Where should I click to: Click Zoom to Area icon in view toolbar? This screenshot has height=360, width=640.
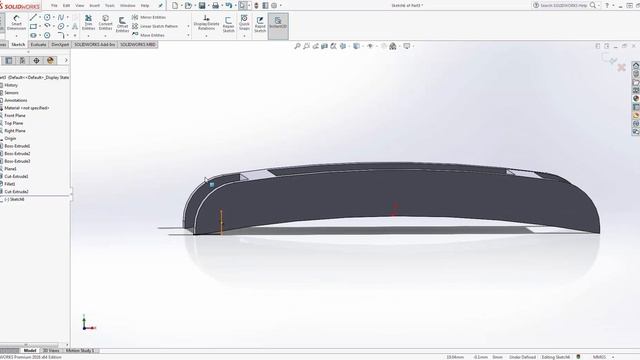point(307,46)
